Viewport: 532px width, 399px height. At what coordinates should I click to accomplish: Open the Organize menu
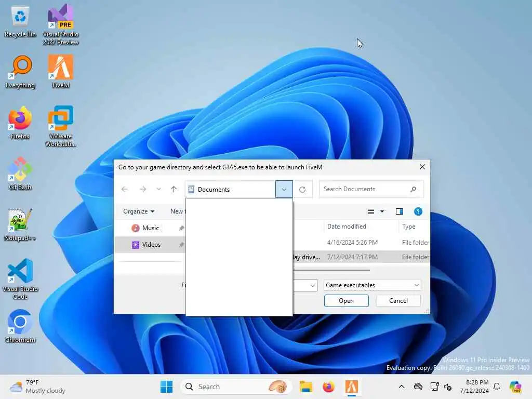point(139,211)
